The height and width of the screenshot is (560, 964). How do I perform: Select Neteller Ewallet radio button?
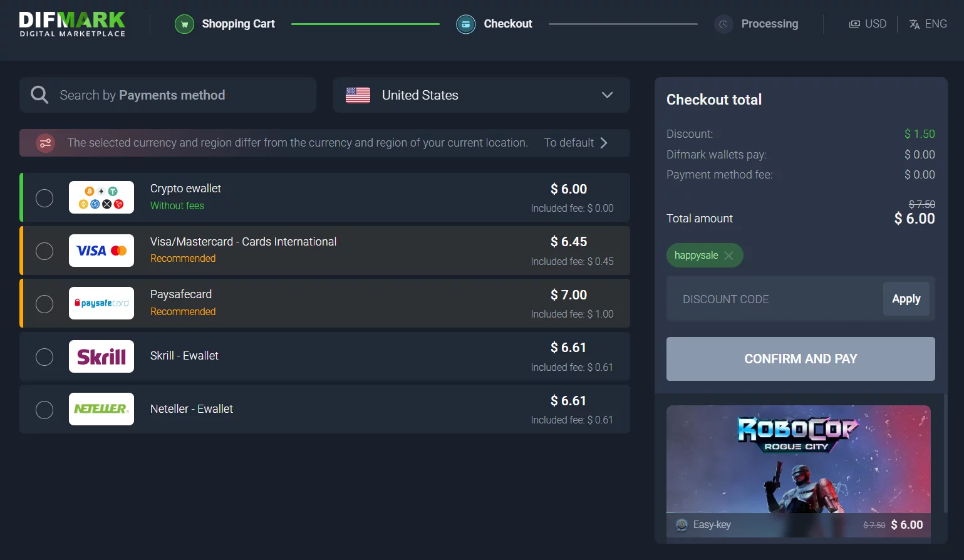[x=44, y=410]
